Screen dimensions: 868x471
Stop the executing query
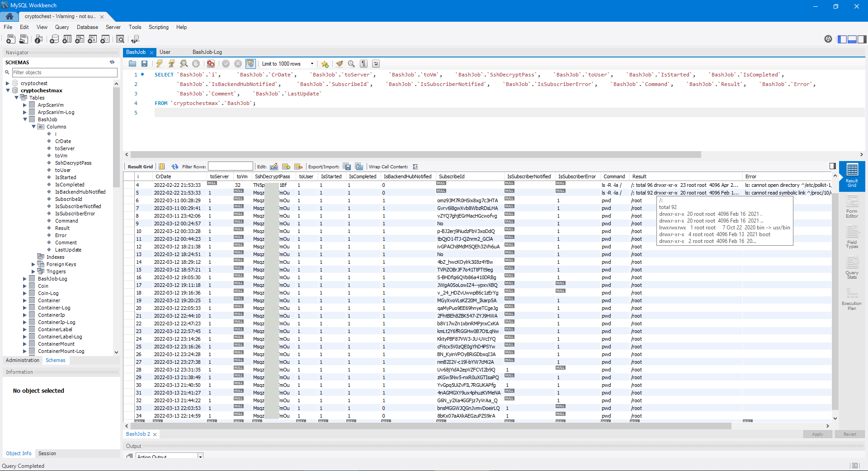click(x=196, y=64)
